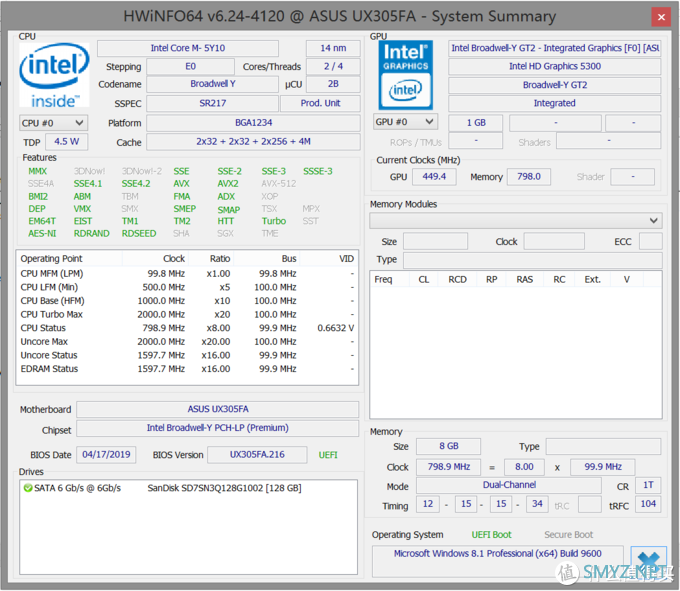680x591 pixels.
Task: Click the RDSEED feature flag
Action: pos(139,234)
